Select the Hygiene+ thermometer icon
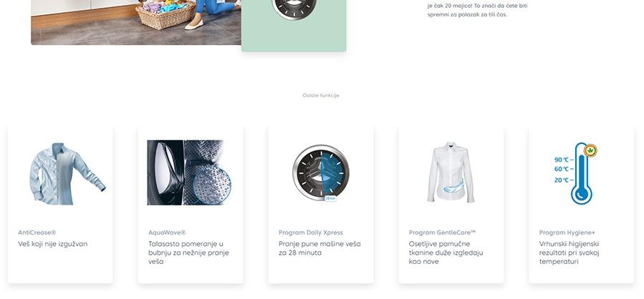The image size is (644, 299). [575, 174]
